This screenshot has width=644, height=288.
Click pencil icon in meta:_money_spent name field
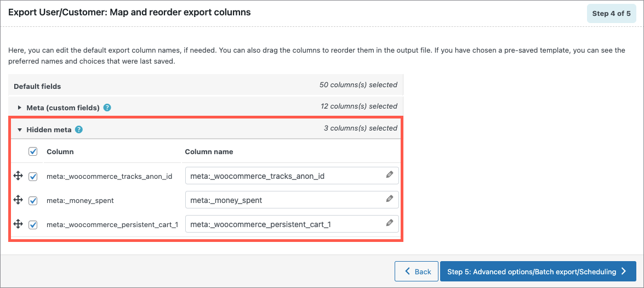click(389, 199)
